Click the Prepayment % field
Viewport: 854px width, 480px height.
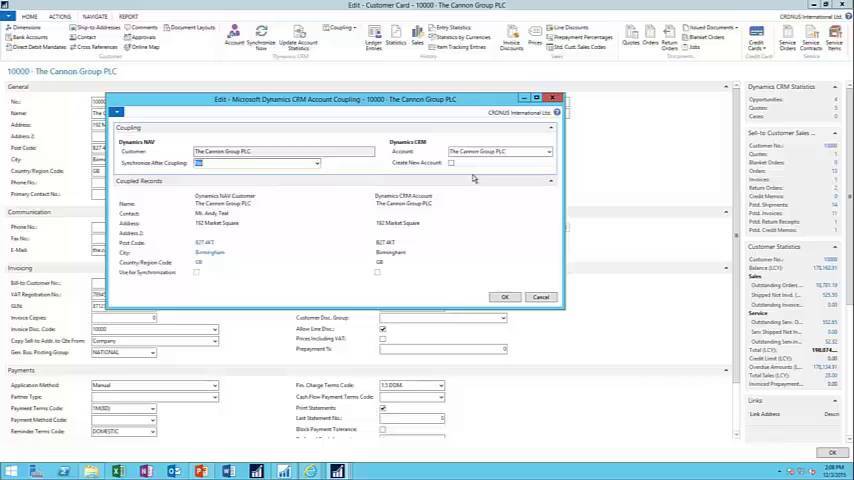pos(443,349)
